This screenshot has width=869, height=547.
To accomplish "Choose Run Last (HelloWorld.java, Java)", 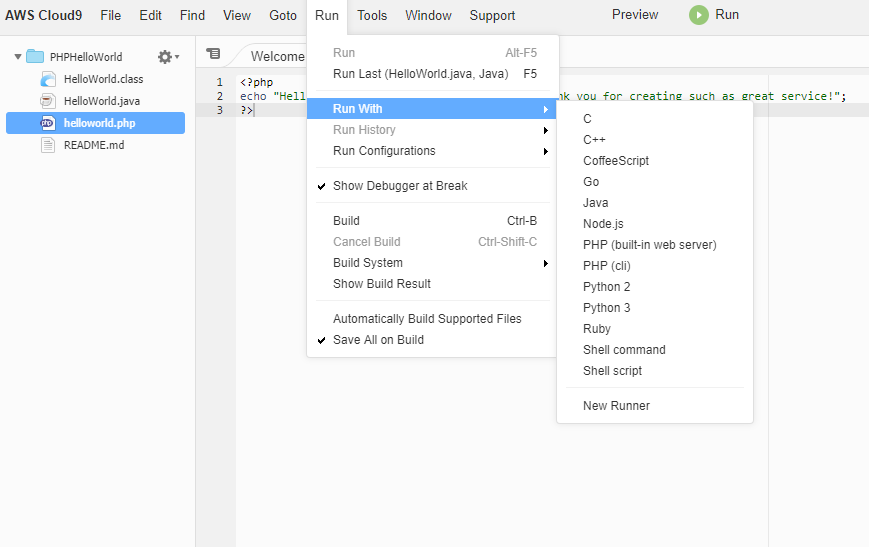I will [431, 74].
